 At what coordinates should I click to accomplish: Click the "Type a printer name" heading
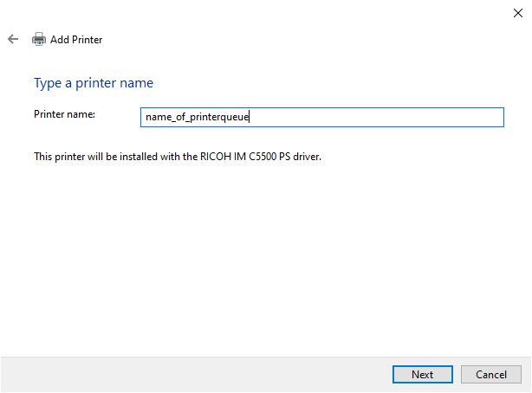tap(94, 83)
